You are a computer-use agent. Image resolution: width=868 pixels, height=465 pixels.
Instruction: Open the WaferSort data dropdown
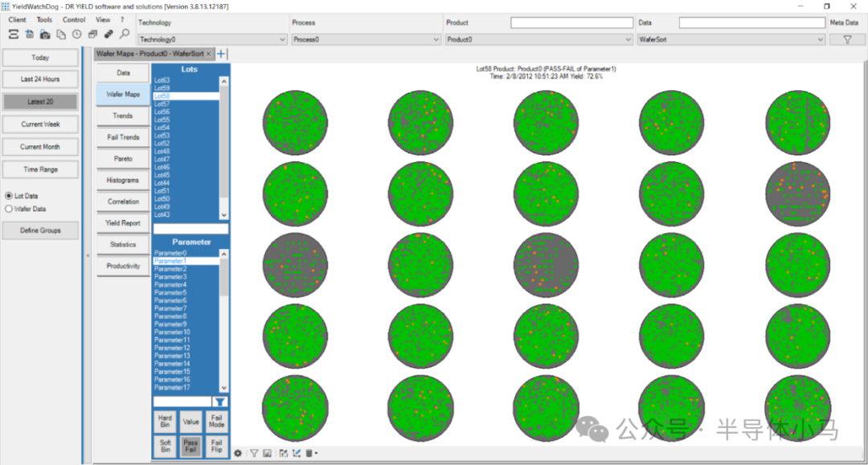731,39
